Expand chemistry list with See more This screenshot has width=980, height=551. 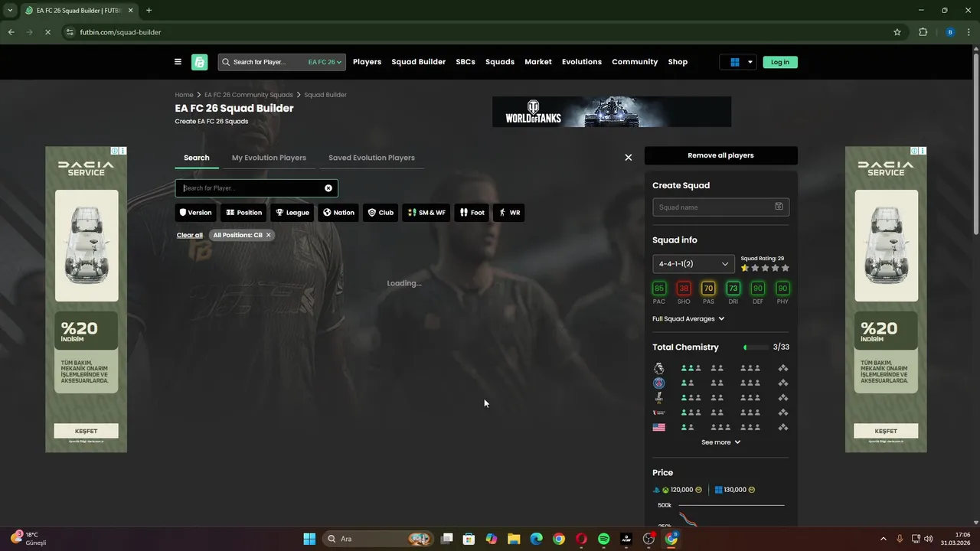720,442
